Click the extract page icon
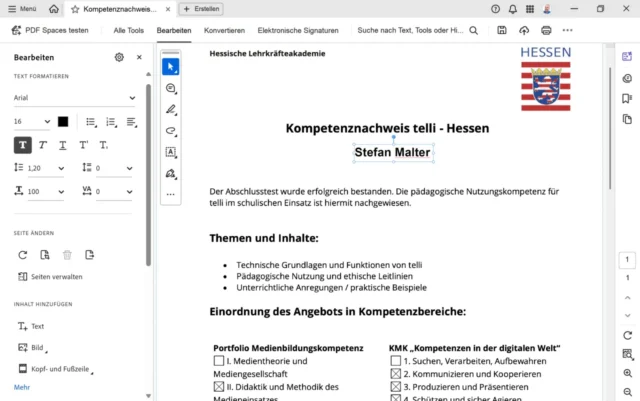The width and height of the screenshot is (640, 401). (x=45, y=255)
